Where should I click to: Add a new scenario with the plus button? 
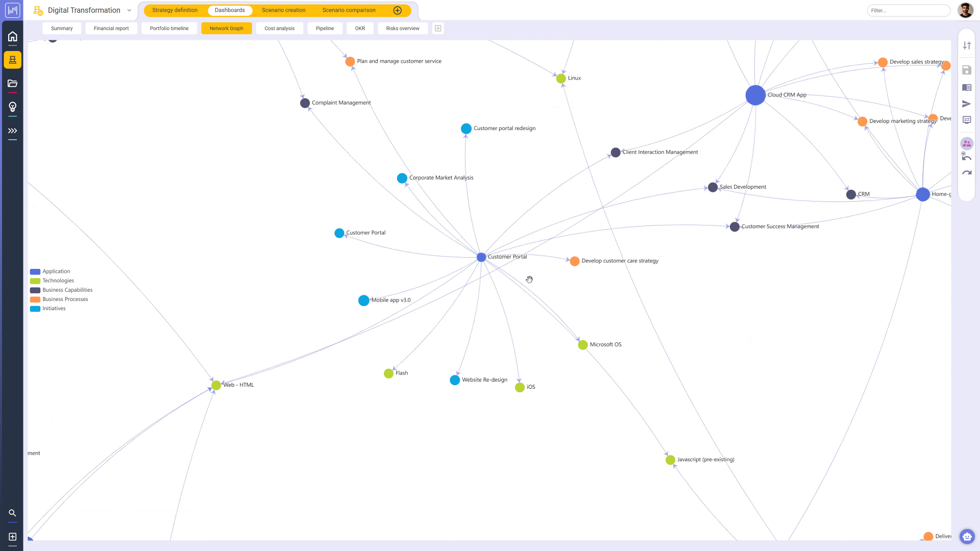point(398,10)
